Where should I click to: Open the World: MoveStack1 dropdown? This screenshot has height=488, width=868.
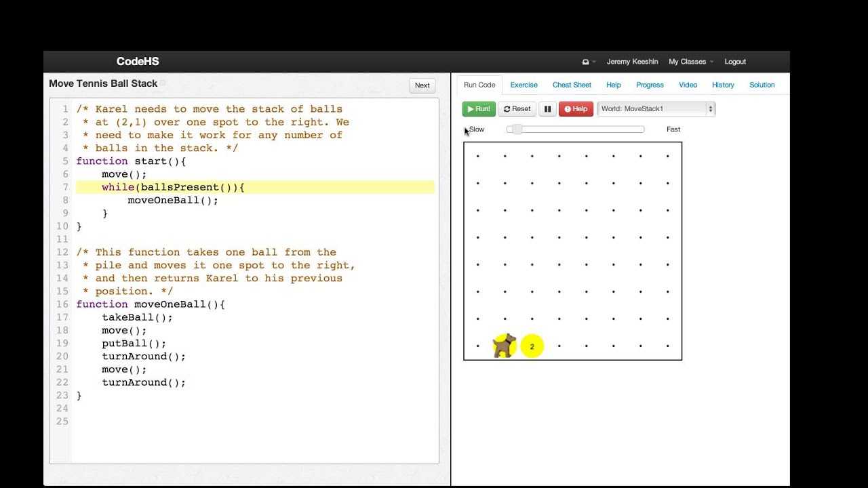pos(656,108)
